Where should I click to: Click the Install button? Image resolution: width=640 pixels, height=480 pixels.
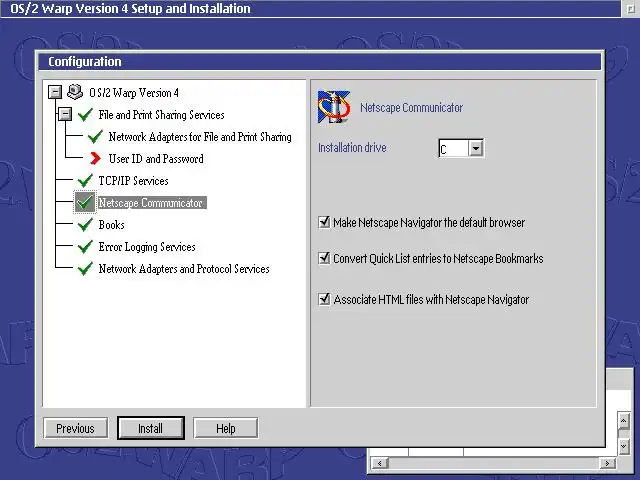point(151,428)
